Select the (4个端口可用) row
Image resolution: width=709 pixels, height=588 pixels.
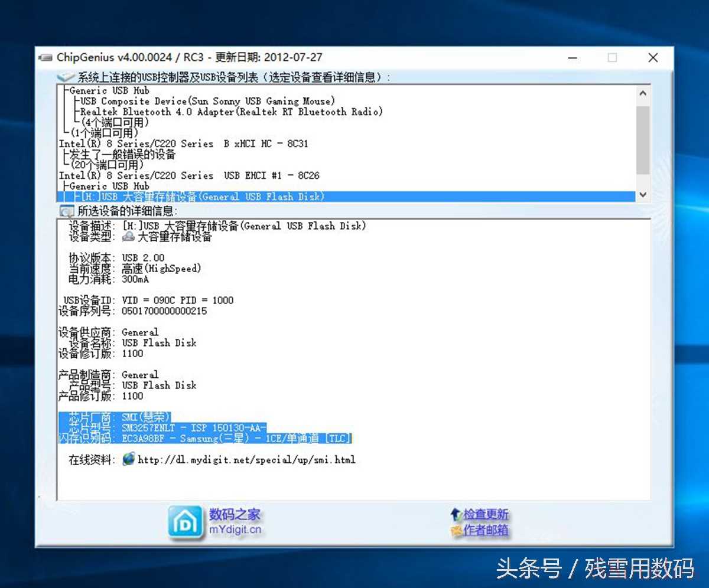[x=115, y=122]
